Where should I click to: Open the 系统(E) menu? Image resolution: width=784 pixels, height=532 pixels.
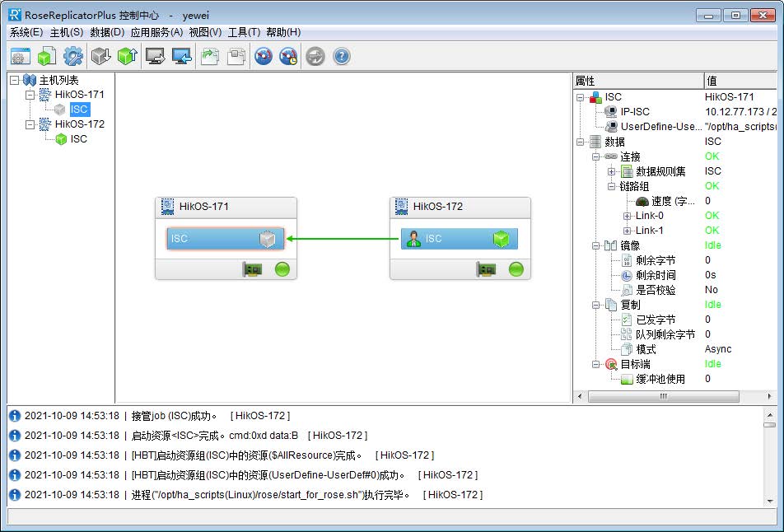click(x=26, y=32)
